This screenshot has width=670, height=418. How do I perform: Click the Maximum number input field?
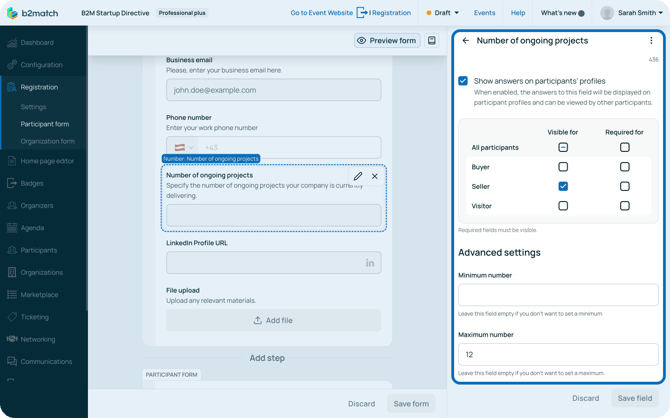pos(558,354)
